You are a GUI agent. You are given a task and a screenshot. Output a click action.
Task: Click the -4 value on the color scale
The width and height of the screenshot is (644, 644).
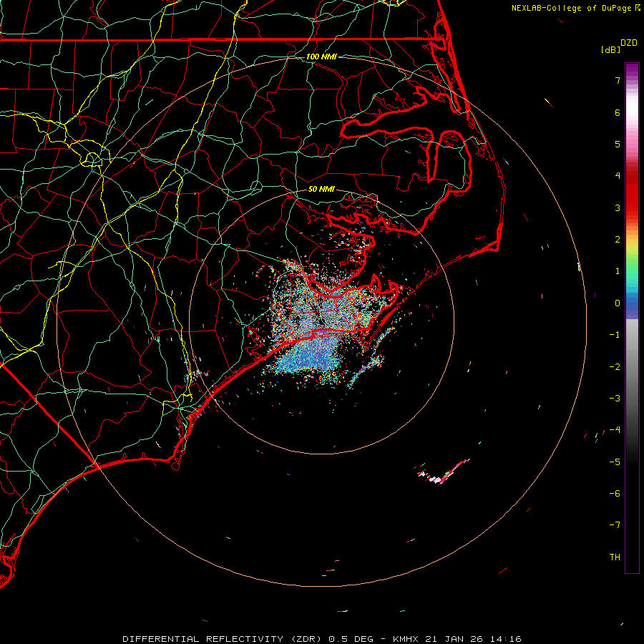click(x=615, y=430)
